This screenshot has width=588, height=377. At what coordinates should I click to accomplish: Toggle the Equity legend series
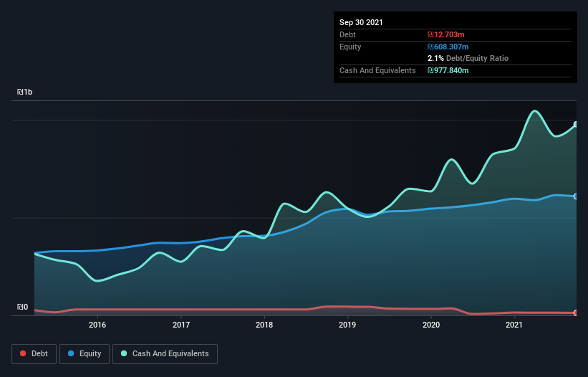(85, 354)
